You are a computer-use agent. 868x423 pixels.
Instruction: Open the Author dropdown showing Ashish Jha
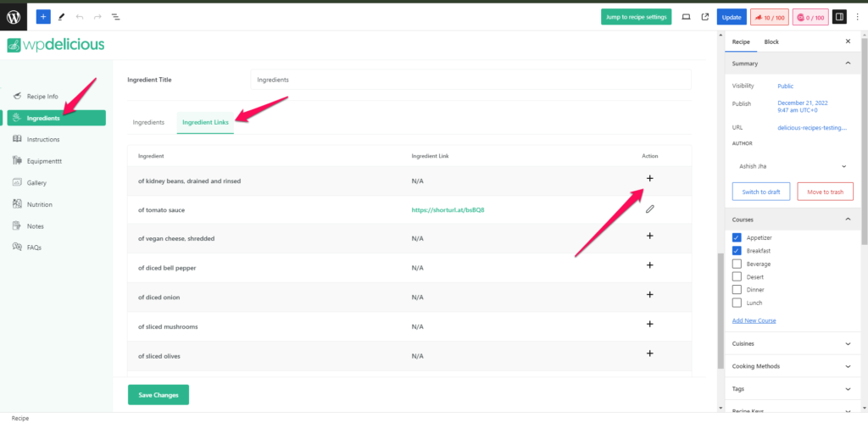pos(793,165)
